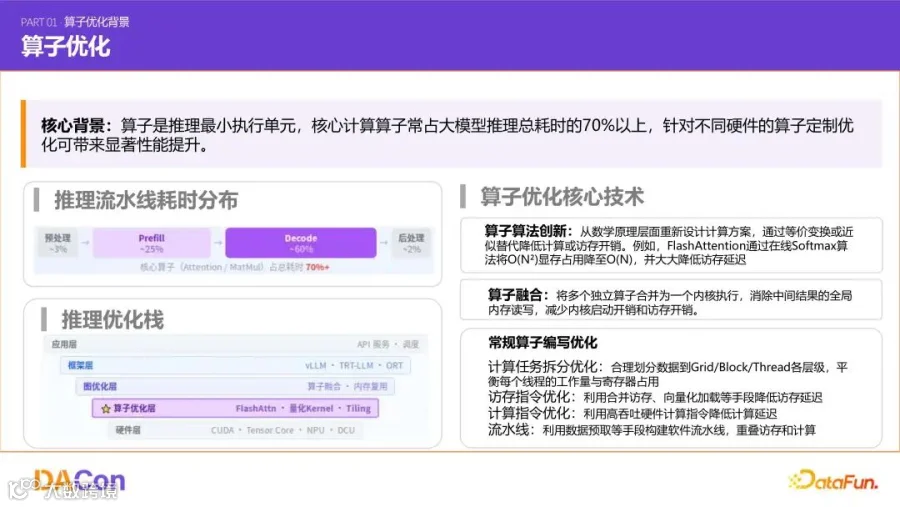Click the 流水线 line about data prefetching
900x507 pixels.
(651, 430)
